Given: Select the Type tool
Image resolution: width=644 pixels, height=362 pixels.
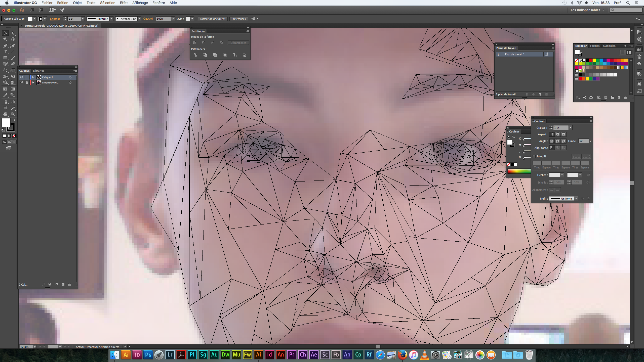Looking at the screenshot, I should click(x=5, y=52).
